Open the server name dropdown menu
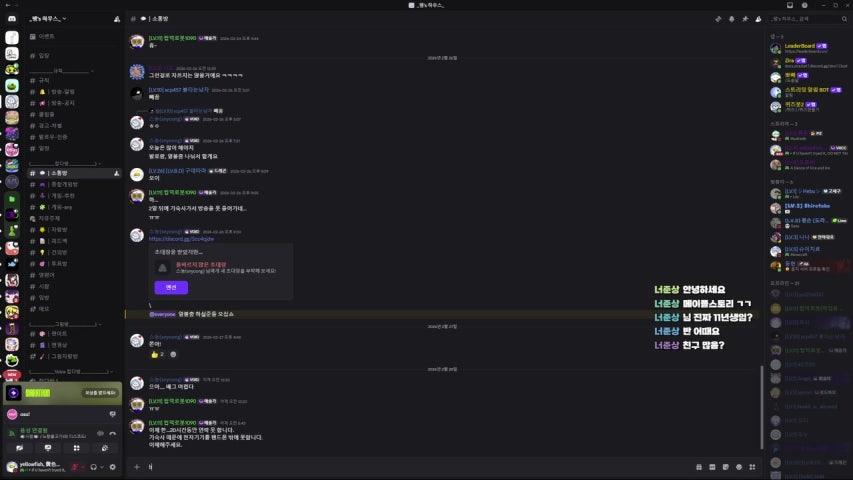Image resolution: width=853 pixels, height=480 pixels. [x=48, y=19]
